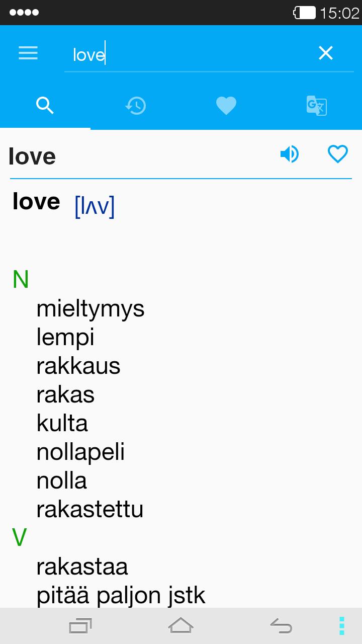Tap the translation nollapeli

point(80,452)
